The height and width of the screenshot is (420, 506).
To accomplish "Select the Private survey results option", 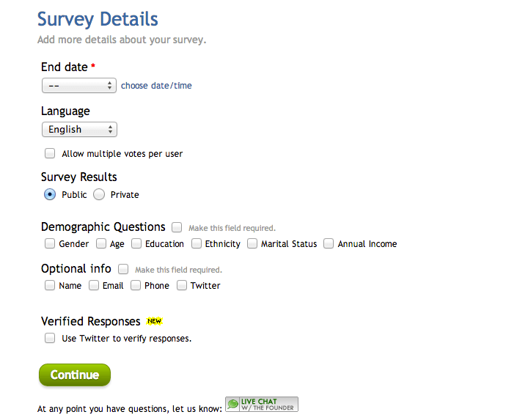I will [x=99, y=194].
